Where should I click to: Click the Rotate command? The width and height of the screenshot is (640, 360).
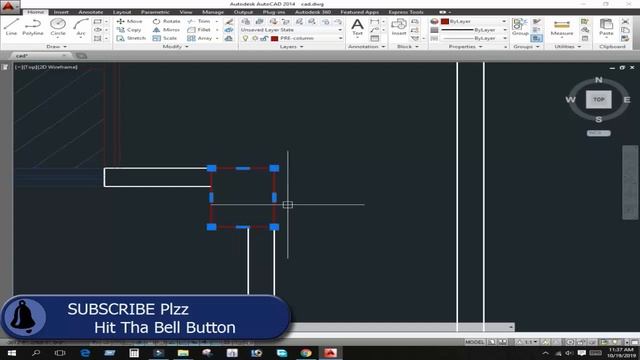pos(167,21)
